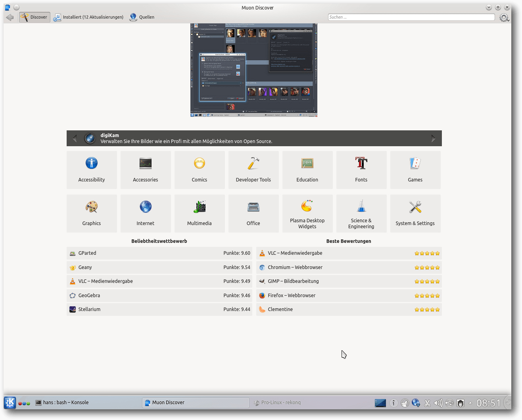Image resolution: width=522 pixels, height=420 pixels.
Task: Click the Suchen search field
Action: tap(411, 17)
